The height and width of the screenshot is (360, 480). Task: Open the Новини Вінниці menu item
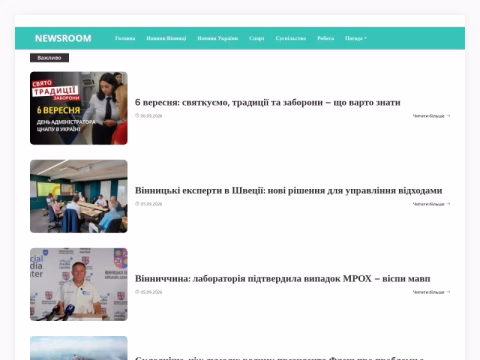(x=166, y=38)
